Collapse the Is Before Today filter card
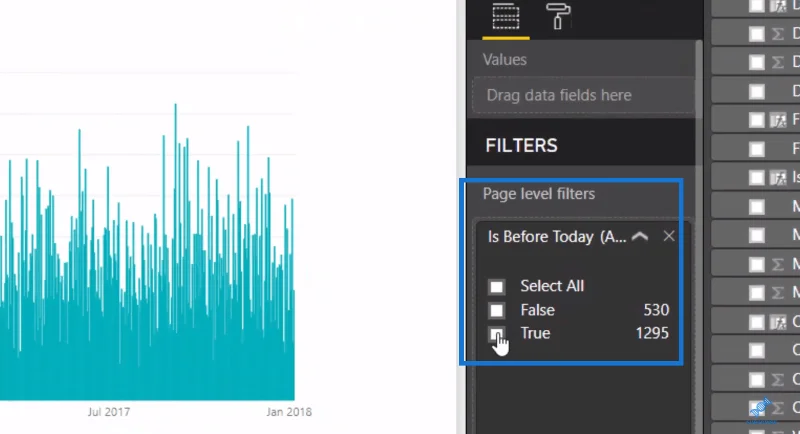800x434 pixels. pyautogui.click(x=640, y=236)
